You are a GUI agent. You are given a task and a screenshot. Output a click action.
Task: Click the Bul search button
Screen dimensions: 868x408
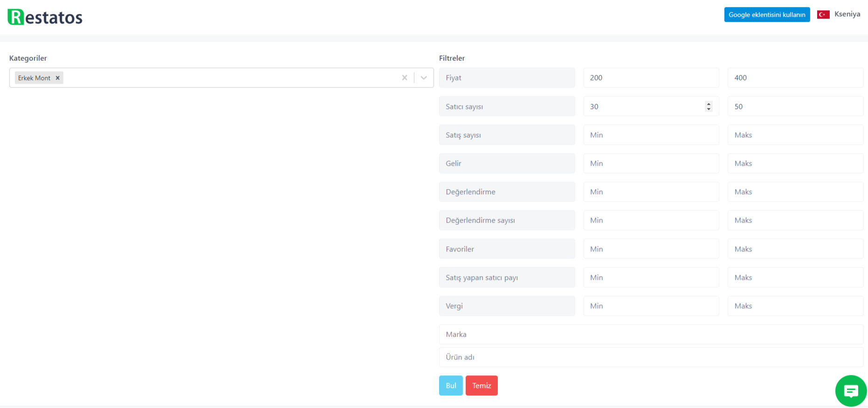[451, 386]
